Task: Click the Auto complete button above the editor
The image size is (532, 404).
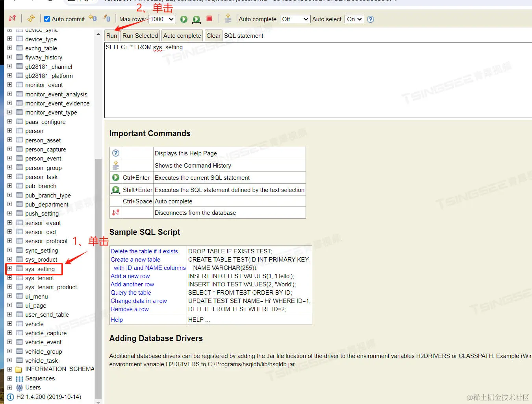Action: point(182,36)
